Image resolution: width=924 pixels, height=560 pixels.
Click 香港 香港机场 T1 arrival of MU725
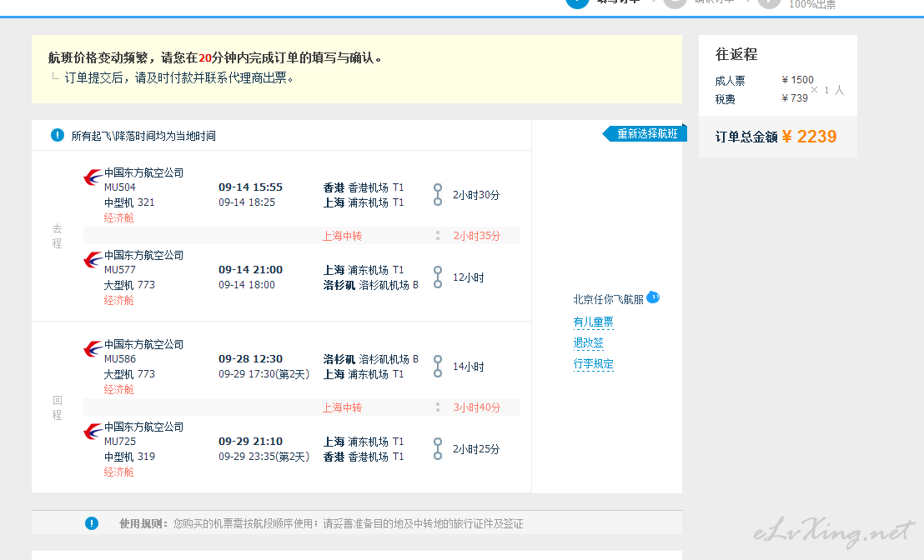point(364,457)
